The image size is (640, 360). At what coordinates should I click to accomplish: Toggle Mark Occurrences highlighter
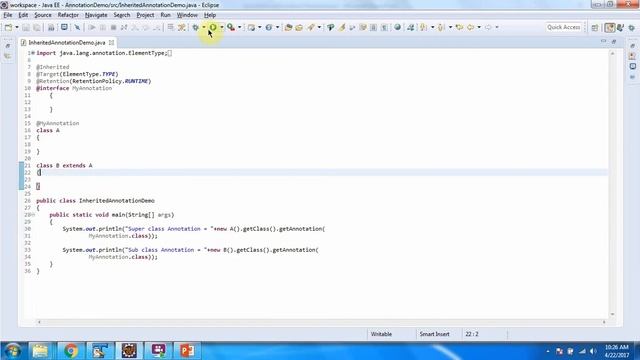click(x=342, y=27)
